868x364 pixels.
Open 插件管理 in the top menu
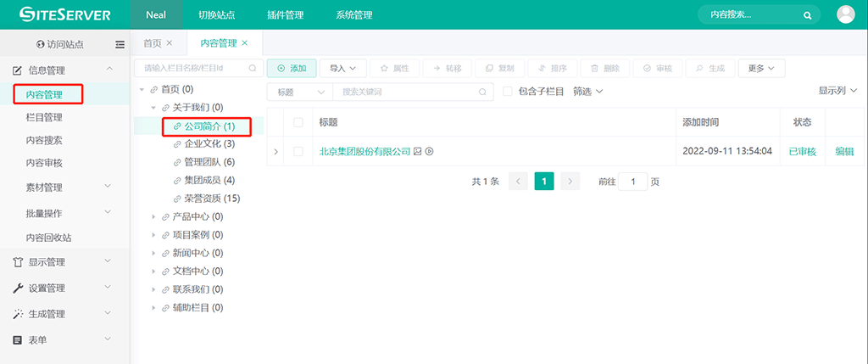click(x=285, y=15)
